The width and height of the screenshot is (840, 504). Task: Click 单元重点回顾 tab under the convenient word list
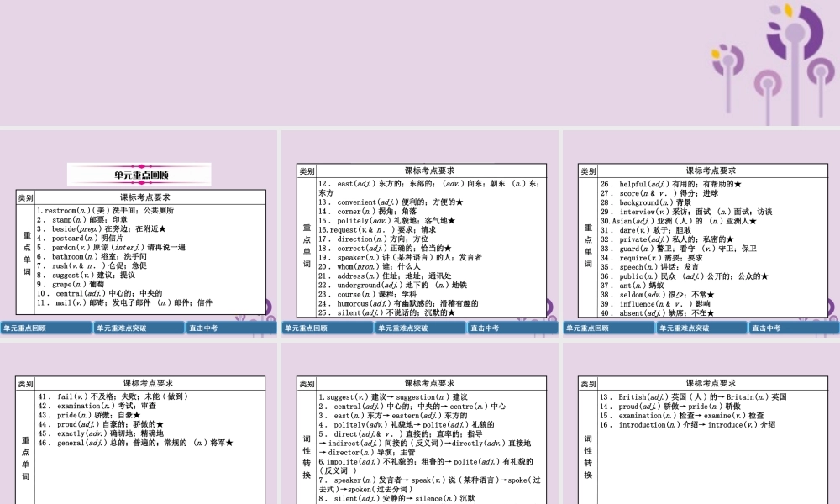328,328
